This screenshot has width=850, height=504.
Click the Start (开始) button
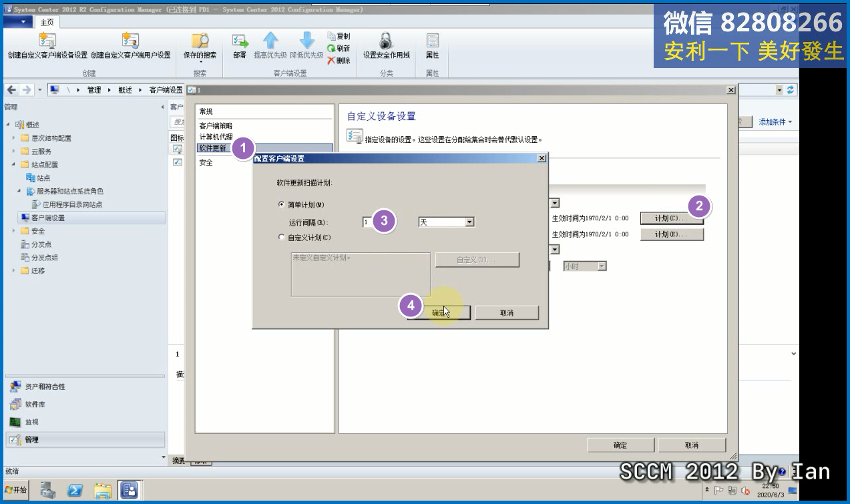(16, 491)
